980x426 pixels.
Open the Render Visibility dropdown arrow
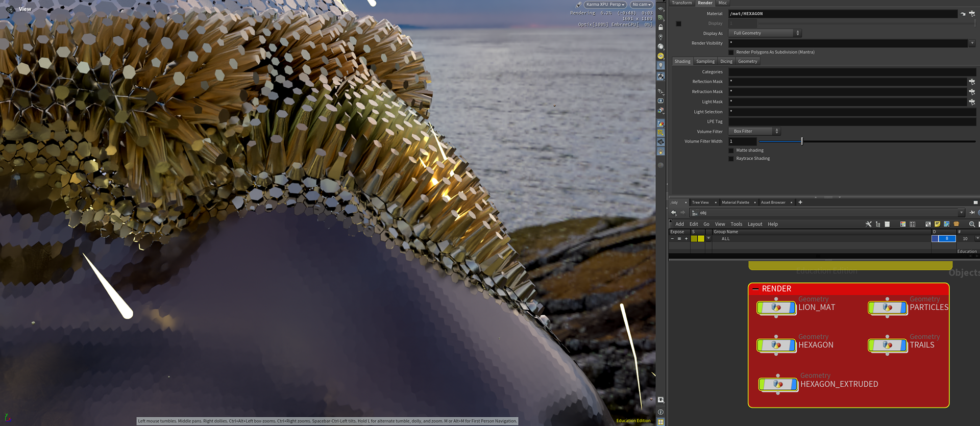(972, 43)
